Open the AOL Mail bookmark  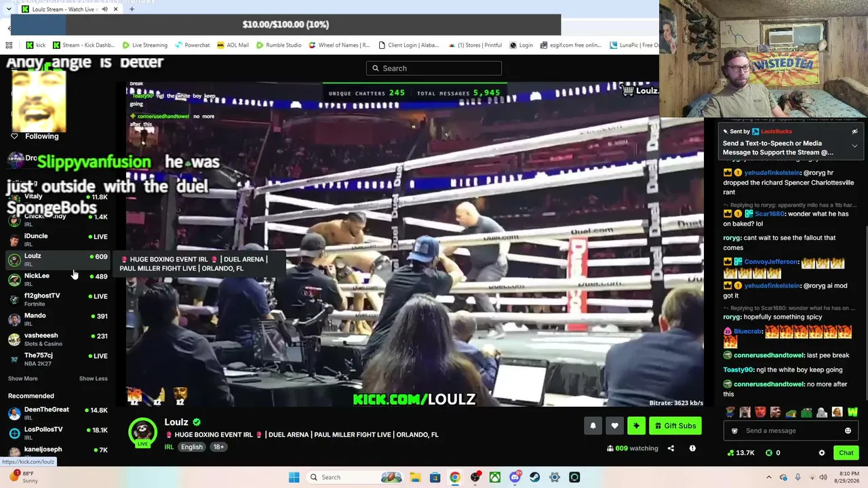[233, 45]
